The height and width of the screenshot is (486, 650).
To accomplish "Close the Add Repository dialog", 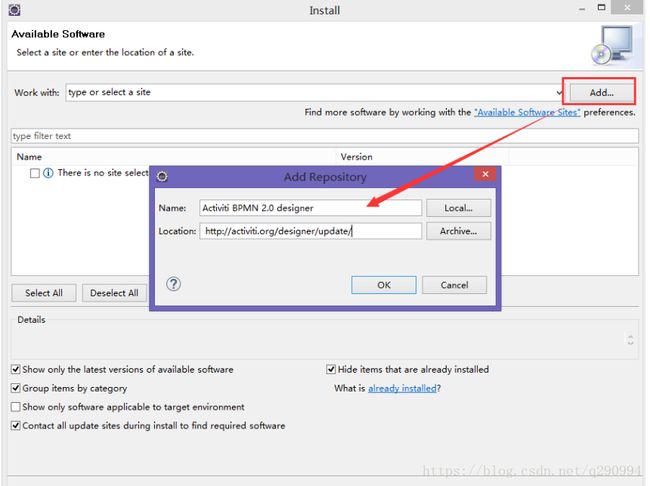I will [x=485, y=174].
